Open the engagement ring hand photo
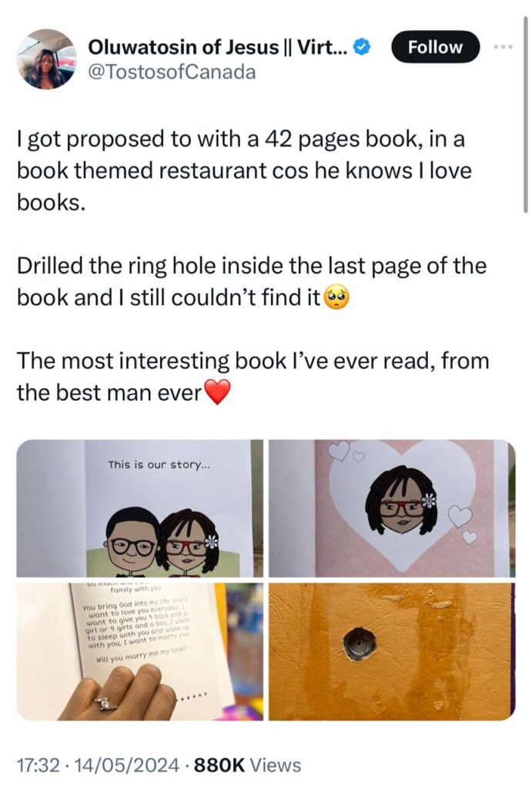Image resolution: width=532 pixels, height=789 pixels. pos(140,652)
